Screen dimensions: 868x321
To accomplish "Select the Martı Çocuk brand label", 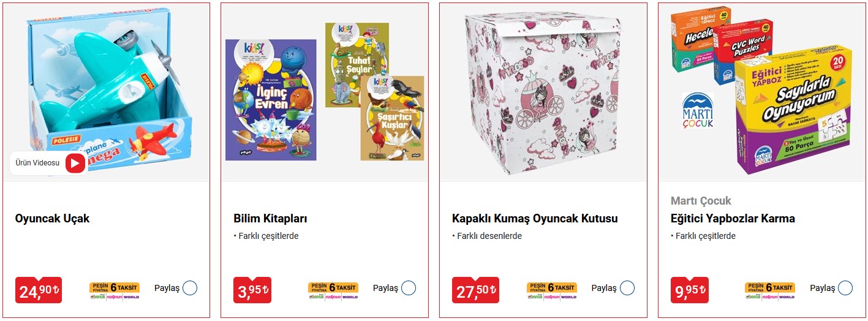I will 701,201.
